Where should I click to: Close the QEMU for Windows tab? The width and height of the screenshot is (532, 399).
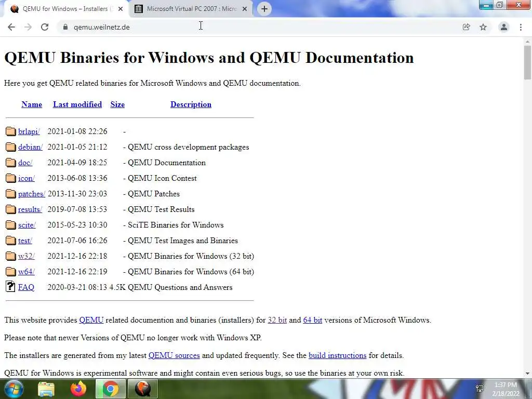[121, 9]
